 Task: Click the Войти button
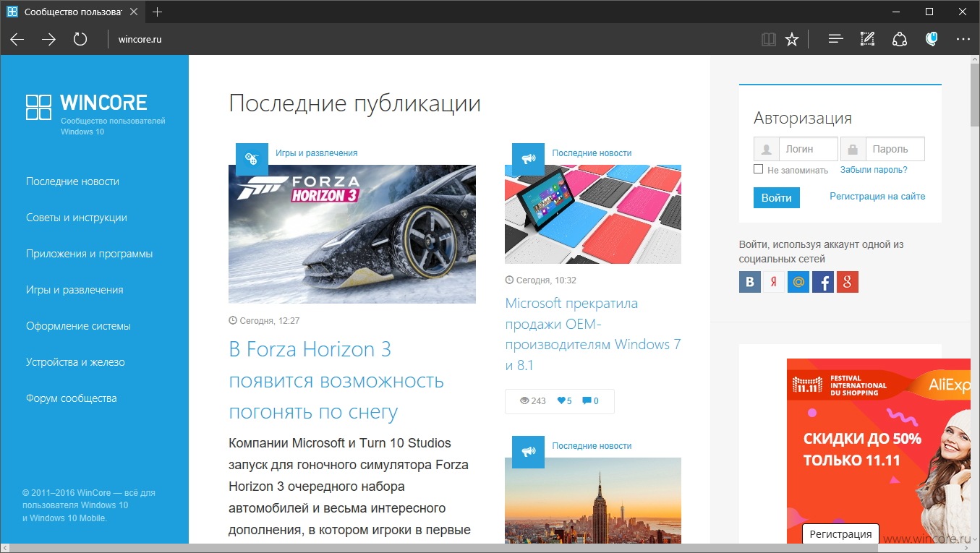click(x=777, y=197)
